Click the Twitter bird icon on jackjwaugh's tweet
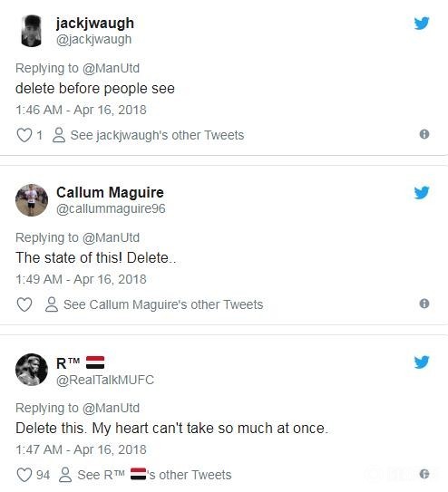448x492 pixels. pos(422,24)
